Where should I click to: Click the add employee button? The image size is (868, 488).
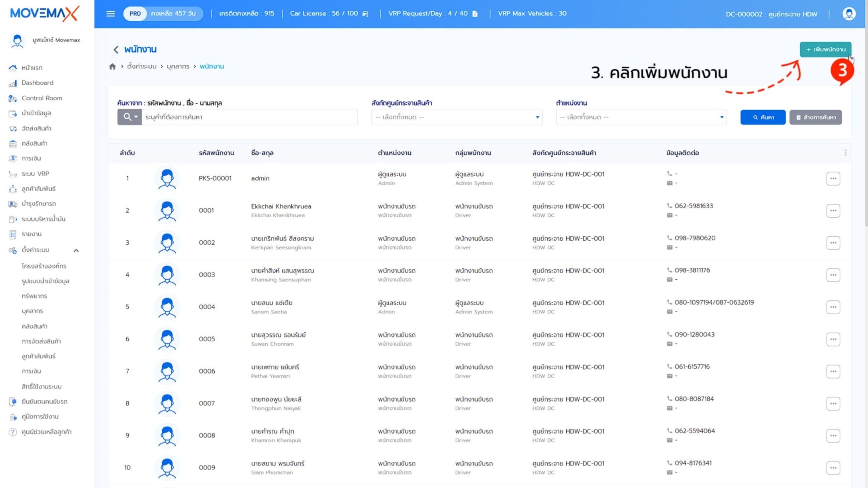click(x=825, y=49)
